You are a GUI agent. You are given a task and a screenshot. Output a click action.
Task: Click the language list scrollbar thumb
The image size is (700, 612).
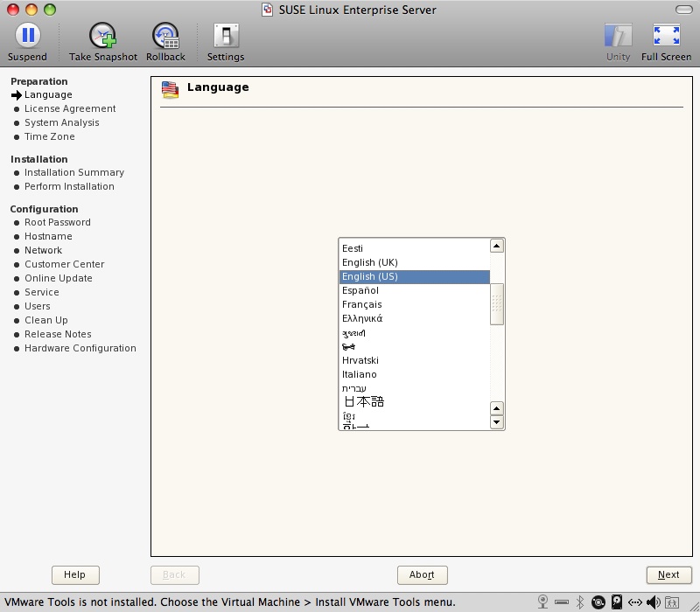497,304
